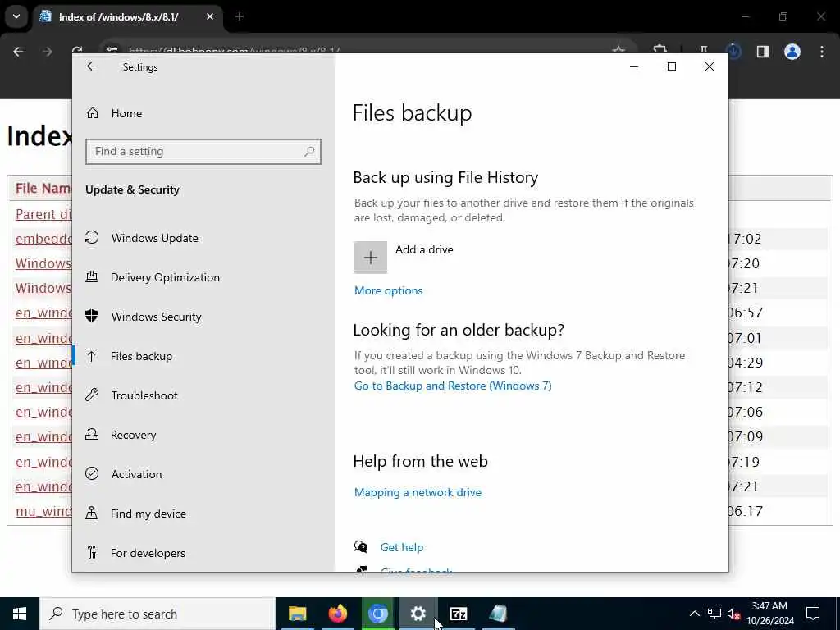Viewport: 840px width, 630px height.
Task: Open More options for File History
Action: pyautogui.click(x=388, y=290)
